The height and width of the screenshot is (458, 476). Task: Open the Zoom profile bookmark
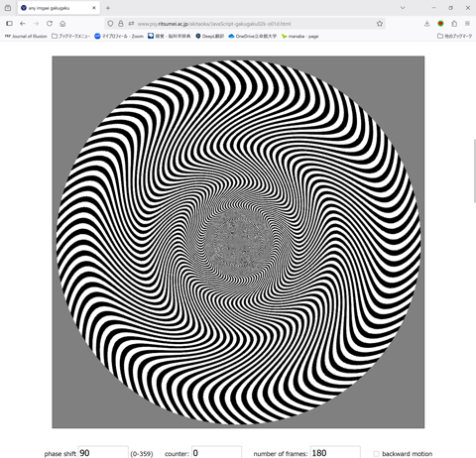(119, 36)
